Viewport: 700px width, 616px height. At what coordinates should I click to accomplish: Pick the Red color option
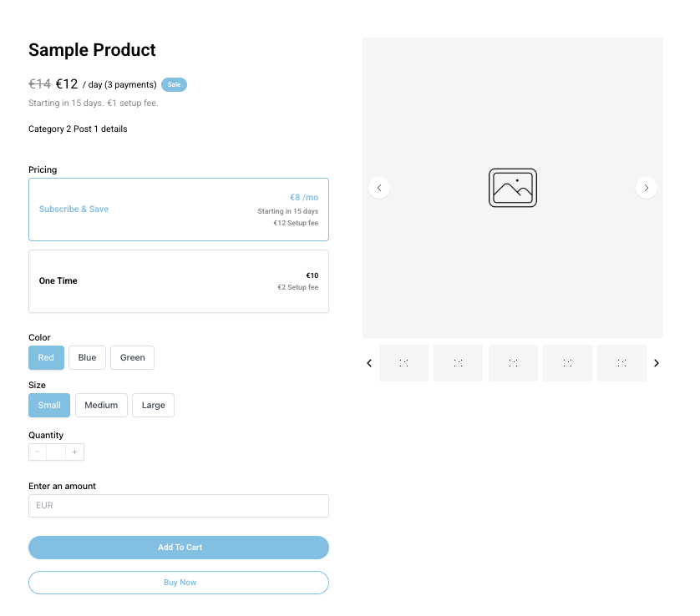pos(46,358)
